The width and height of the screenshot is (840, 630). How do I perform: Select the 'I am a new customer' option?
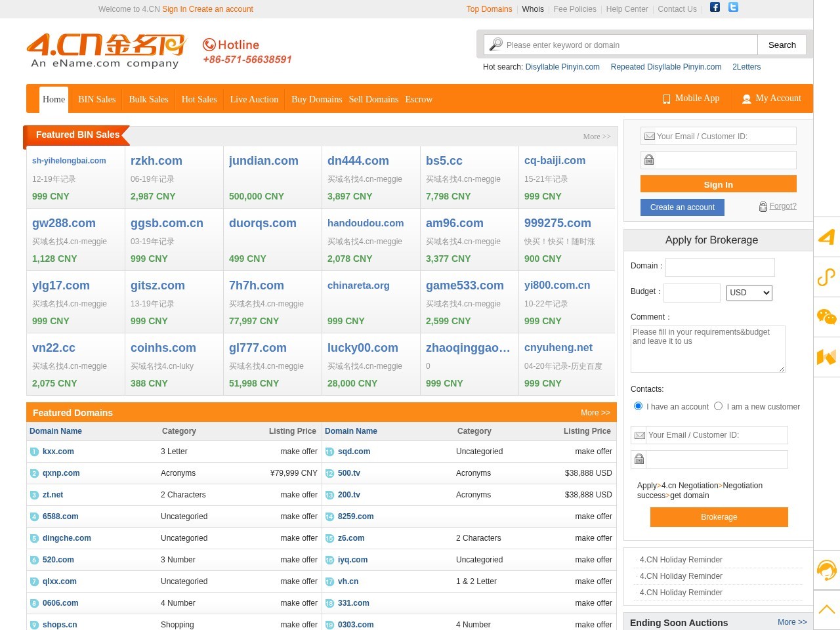(718, 406)
